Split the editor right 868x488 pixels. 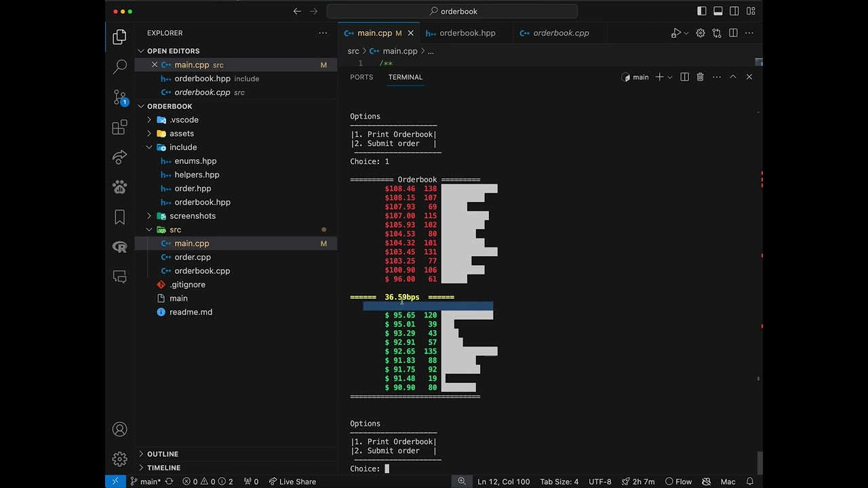point(733,33)
